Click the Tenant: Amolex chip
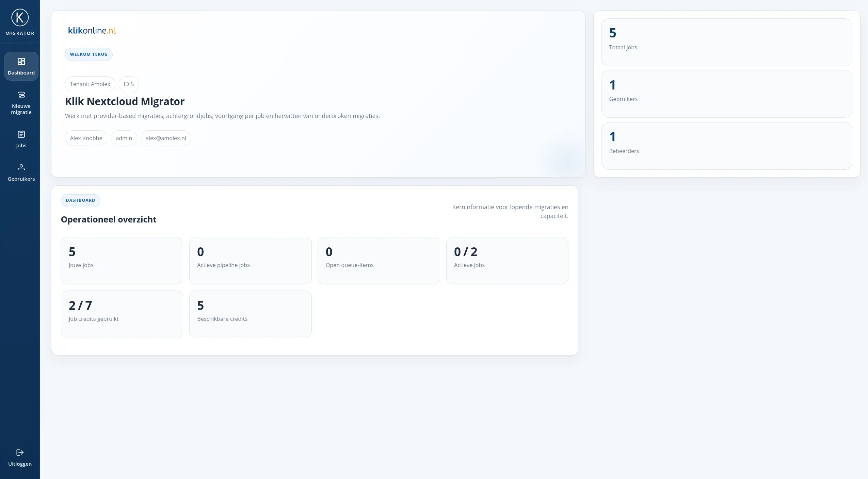The image size is (868, 479). [90, 84]
